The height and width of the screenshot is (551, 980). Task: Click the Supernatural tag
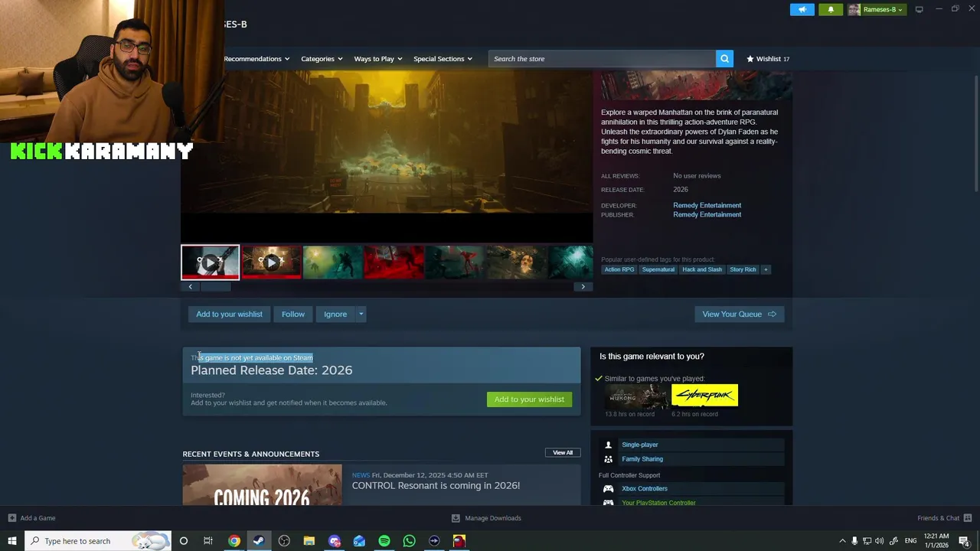[658, 269]
